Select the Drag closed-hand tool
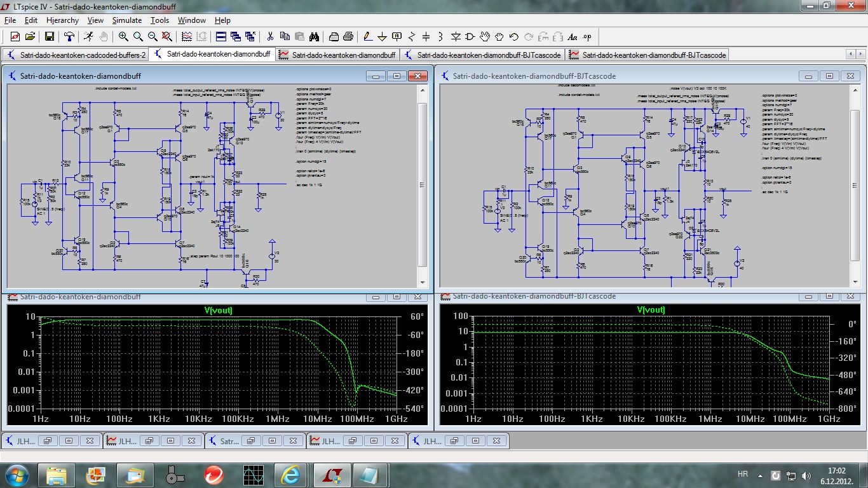The width and height of the screenshot is (868, 488). [x=500, y=36]
